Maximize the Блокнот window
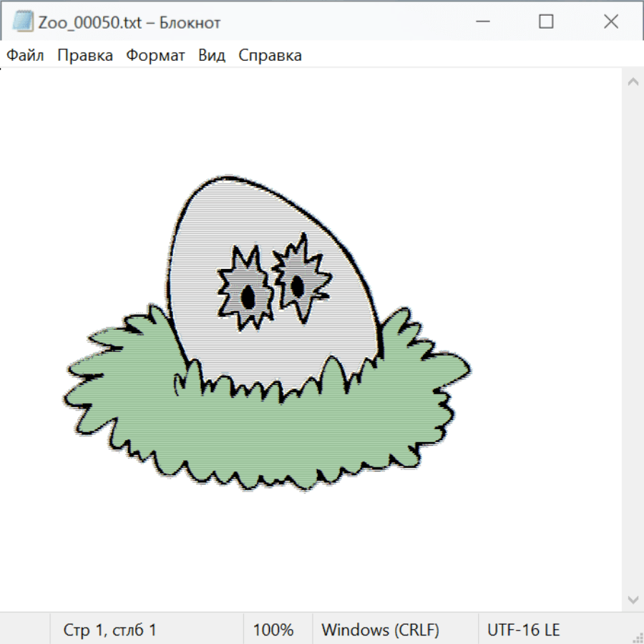 pyautogui.click(x=546, y=22)
